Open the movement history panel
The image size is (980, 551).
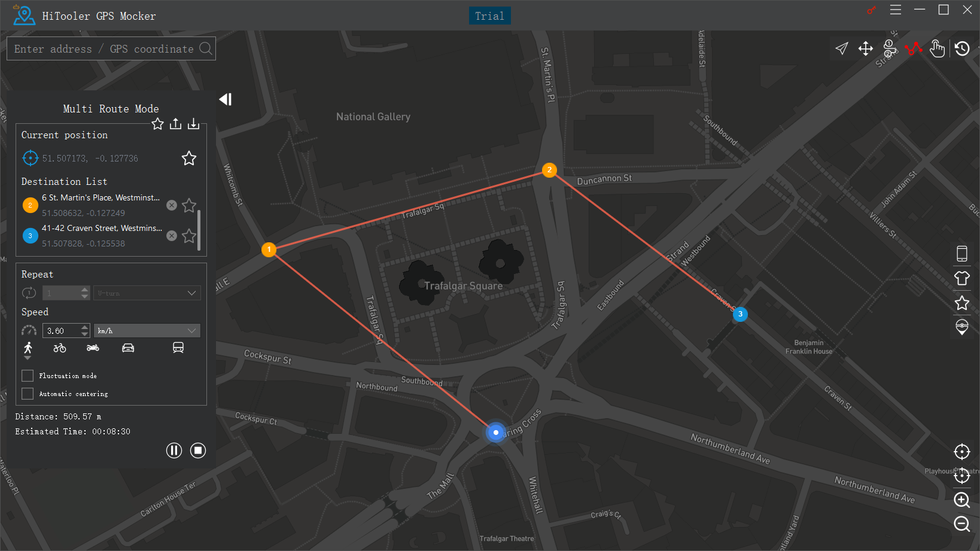pos(962,48)
